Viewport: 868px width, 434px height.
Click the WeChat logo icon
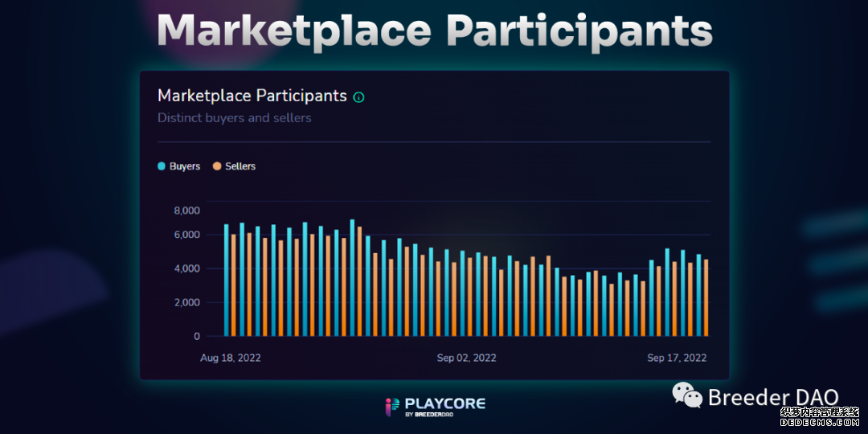click(x=687, y=394)
